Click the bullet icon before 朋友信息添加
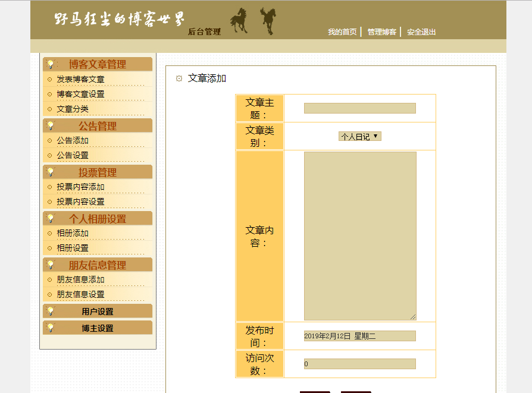The width and height of the screenshot is (532, 393). tap(49, 280)
